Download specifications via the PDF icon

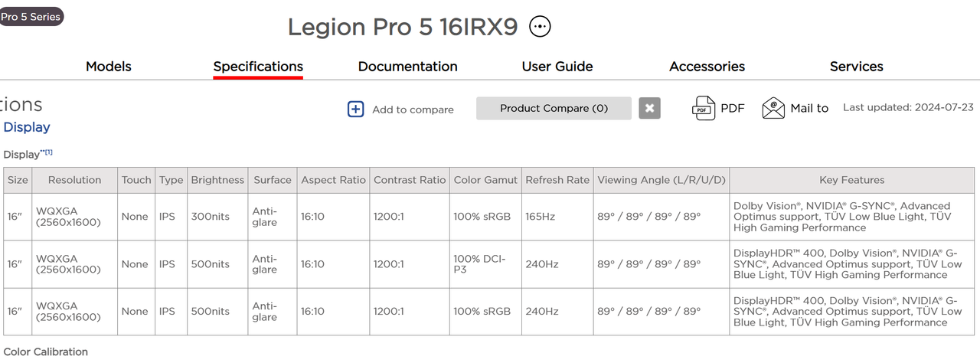[704, 108]
